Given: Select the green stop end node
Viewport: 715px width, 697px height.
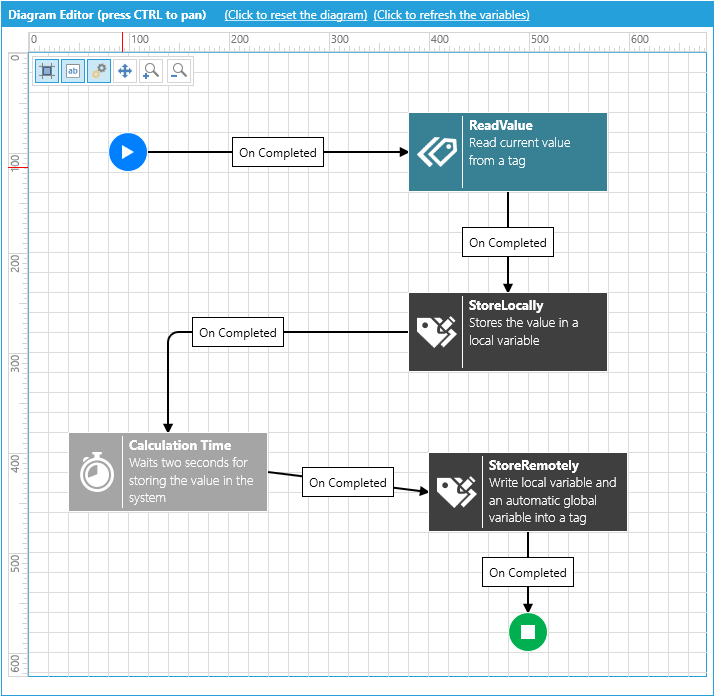Looking at the screenshot, I should pos(528,632).
